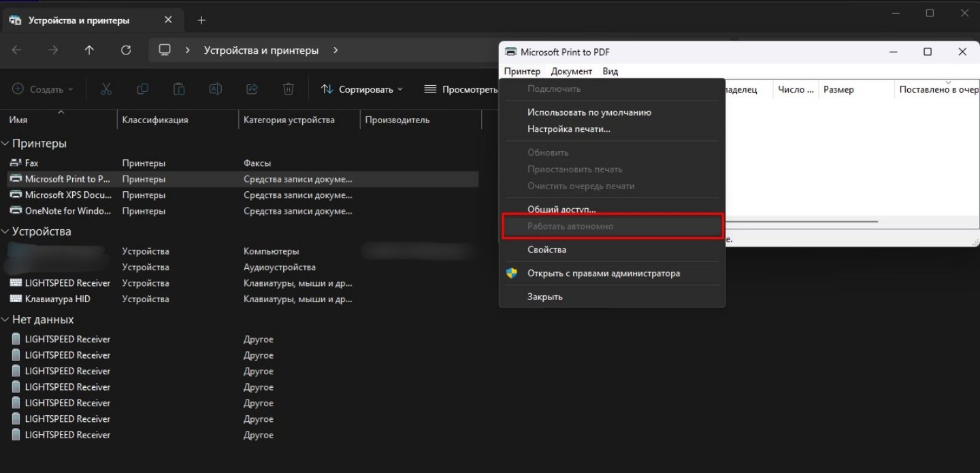Screen dimensions: 980x473
Task: Click the Copy icon in toolbar
Action: pyautogui.click(x=142, y=89)
